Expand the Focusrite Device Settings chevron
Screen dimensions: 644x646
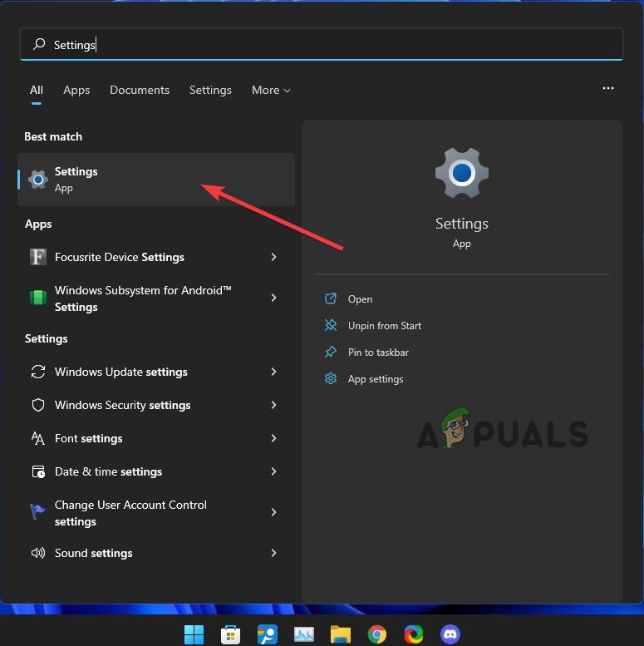[x=274, y=257]
